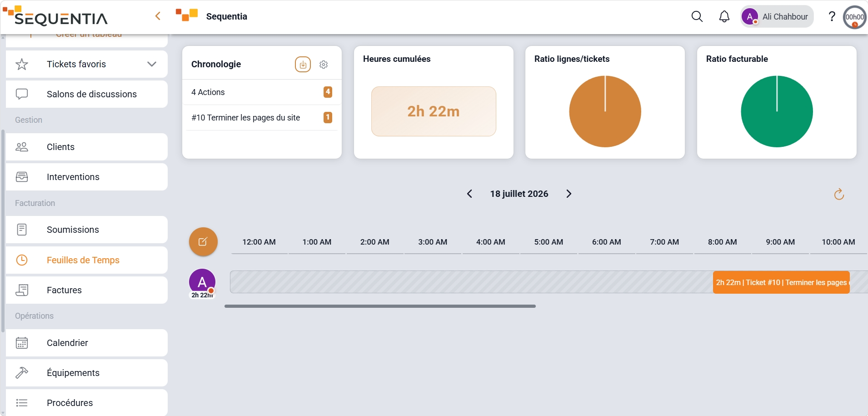Go to previous day arrow

pyautogui.click(x=469, y=194)
